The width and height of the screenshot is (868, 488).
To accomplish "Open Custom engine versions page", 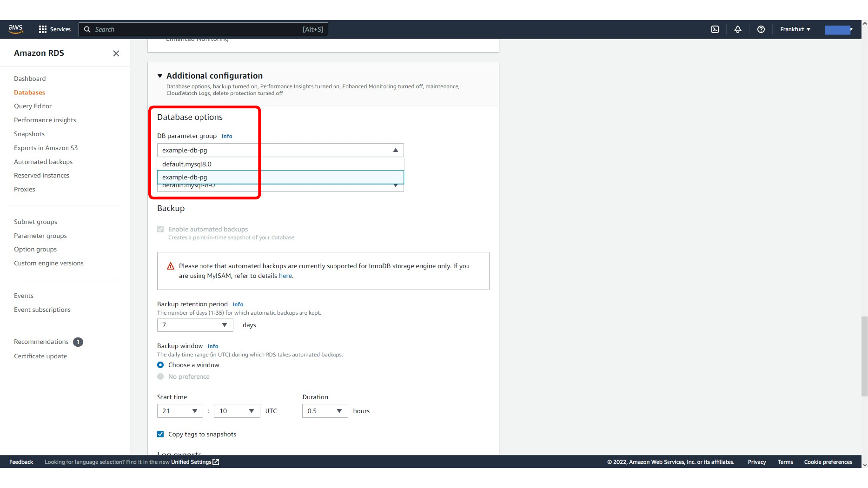I will [49, 263].
